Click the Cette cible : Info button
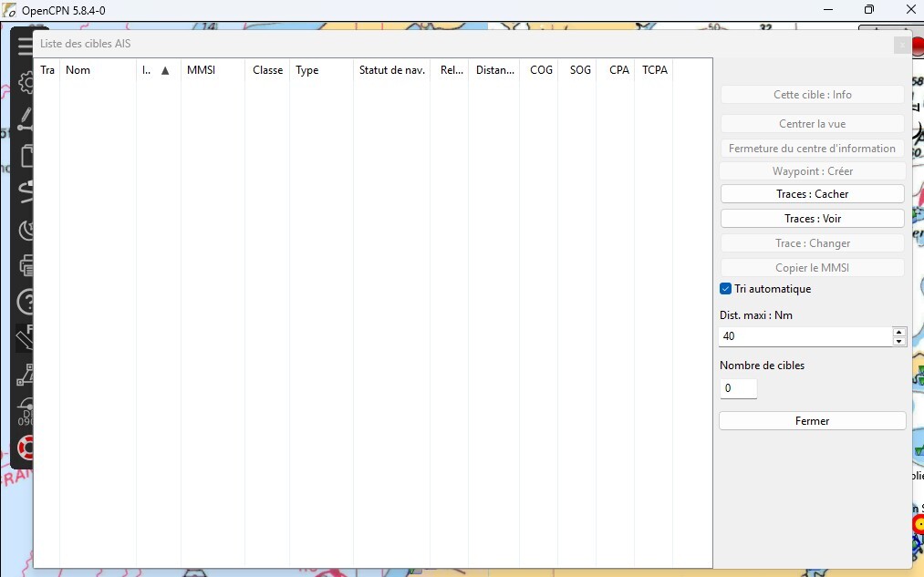924x577 pixels. [x=812, y=95]
